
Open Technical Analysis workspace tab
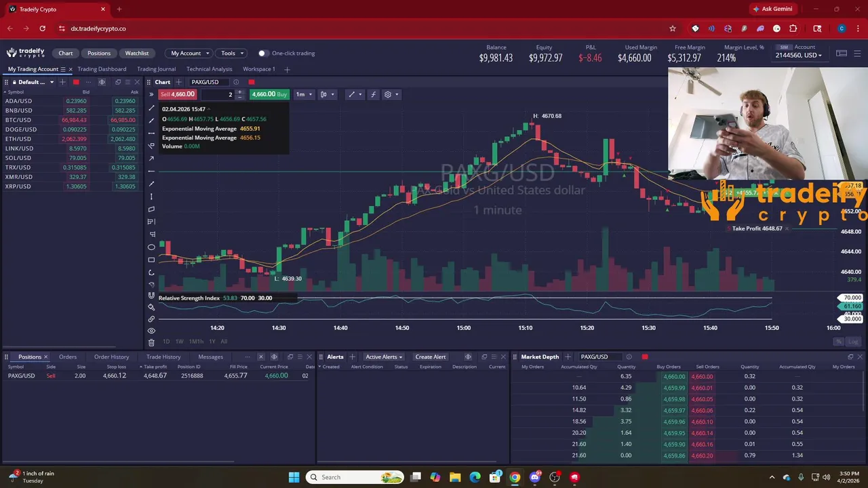209,69
